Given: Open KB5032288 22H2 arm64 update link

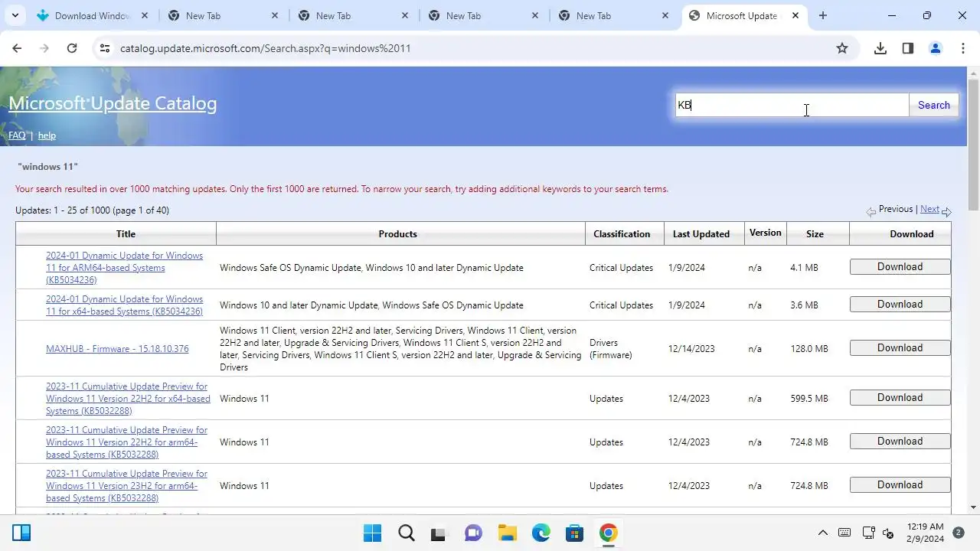Looking at the screenshot, I should [126, 442].
